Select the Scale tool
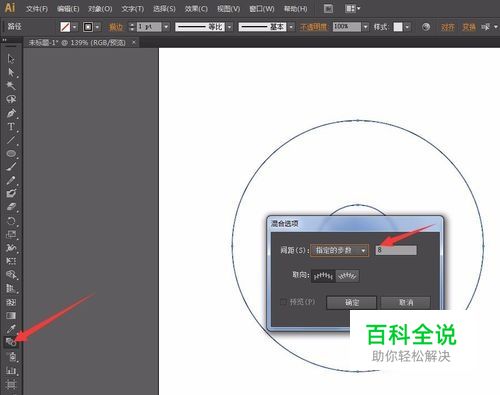500x395 pixels. pyautogui.click(x=11, y=234)
